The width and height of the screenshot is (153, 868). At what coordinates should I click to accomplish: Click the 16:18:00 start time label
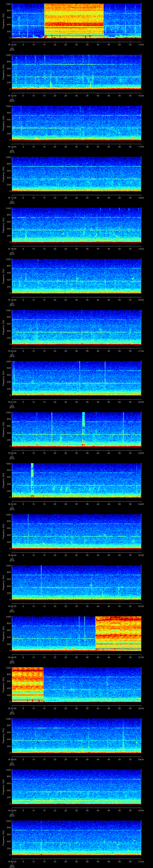point(12,249)
